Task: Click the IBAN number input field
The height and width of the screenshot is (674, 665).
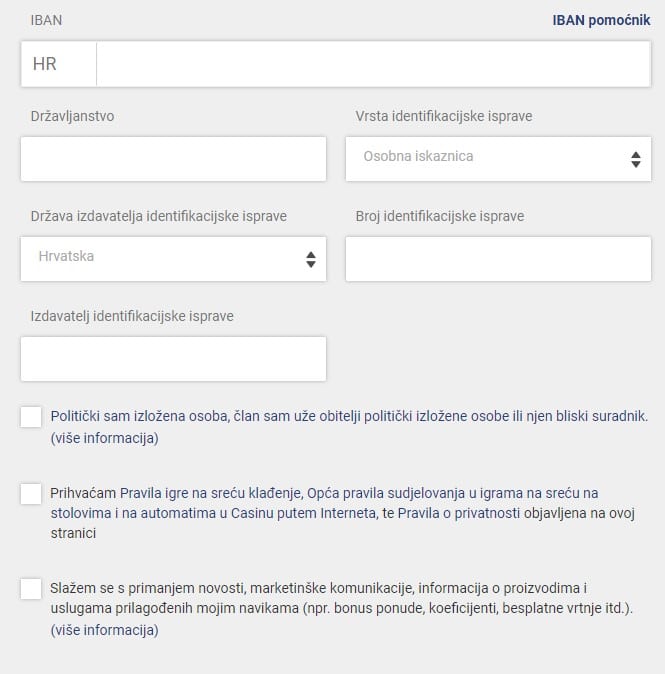Action: (374, 64)
